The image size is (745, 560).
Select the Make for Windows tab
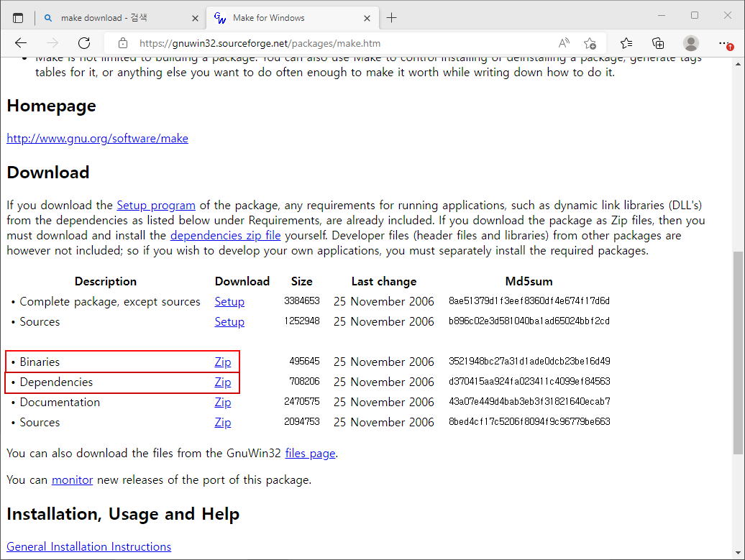(x=292, y=18)
